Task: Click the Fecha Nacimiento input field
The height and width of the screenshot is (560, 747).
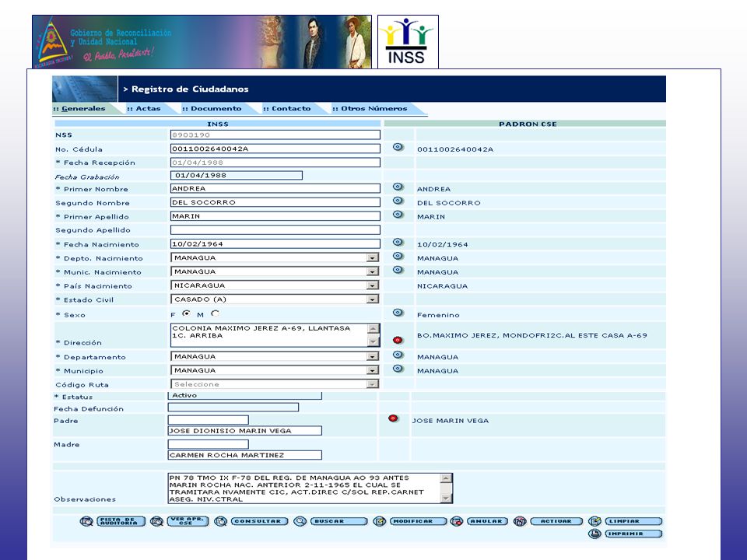Action: click(275, 243)
